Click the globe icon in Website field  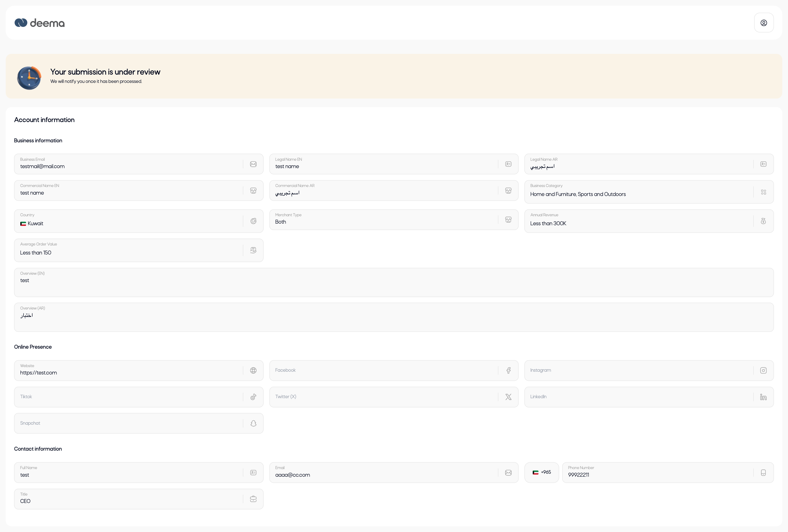tap(253, 370)
